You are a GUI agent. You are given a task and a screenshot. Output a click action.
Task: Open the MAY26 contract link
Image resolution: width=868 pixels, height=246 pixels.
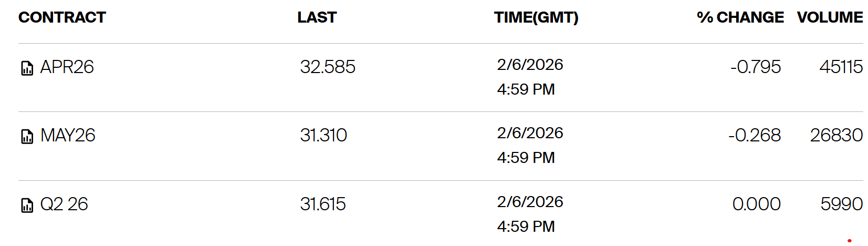coord(68,136)
